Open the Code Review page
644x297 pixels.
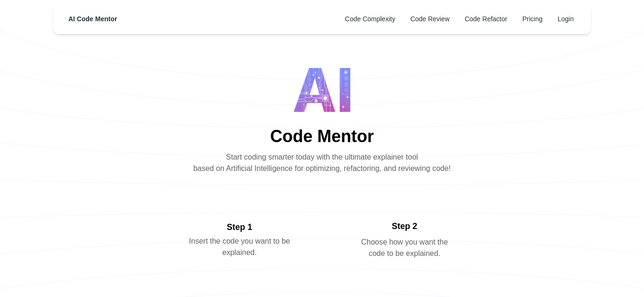[430, 19]
